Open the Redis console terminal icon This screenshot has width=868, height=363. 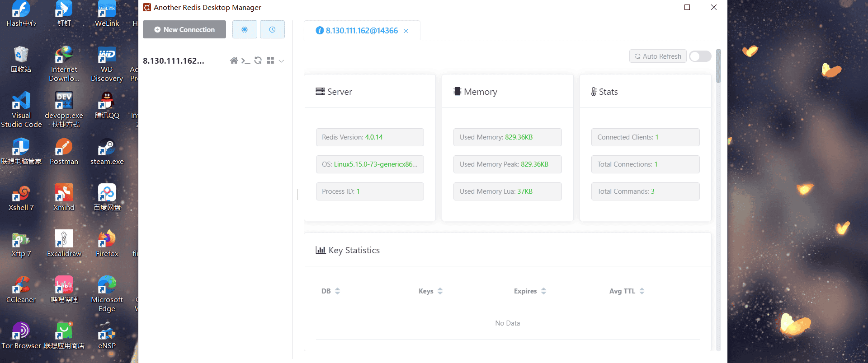(x=245, y=60)
